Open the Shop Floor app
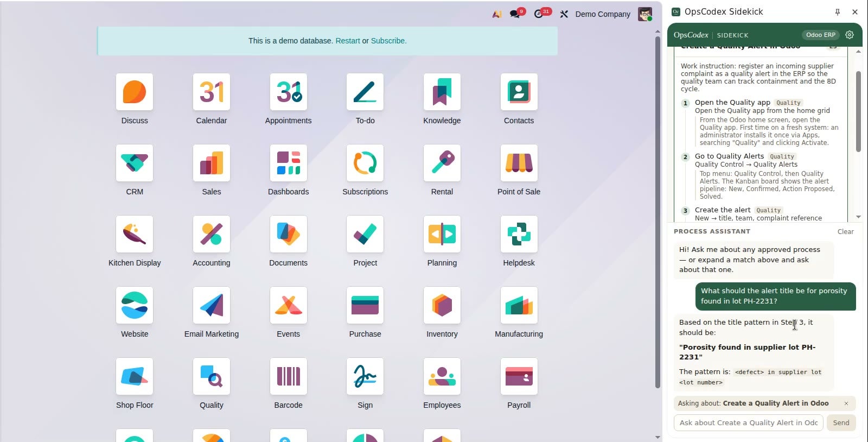This screenshot has width=868, height=442. [135, 376]
